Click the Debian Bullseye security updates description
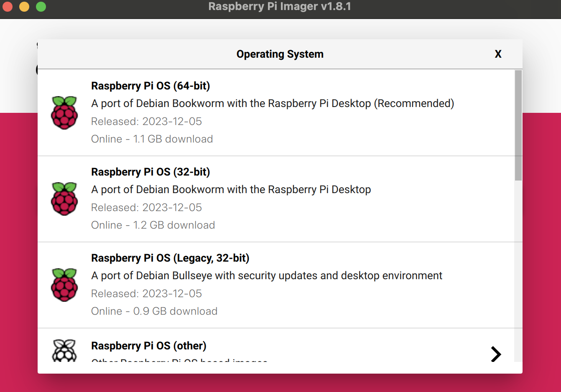Screen dimensions: 561x392 [x=267, y=275]
